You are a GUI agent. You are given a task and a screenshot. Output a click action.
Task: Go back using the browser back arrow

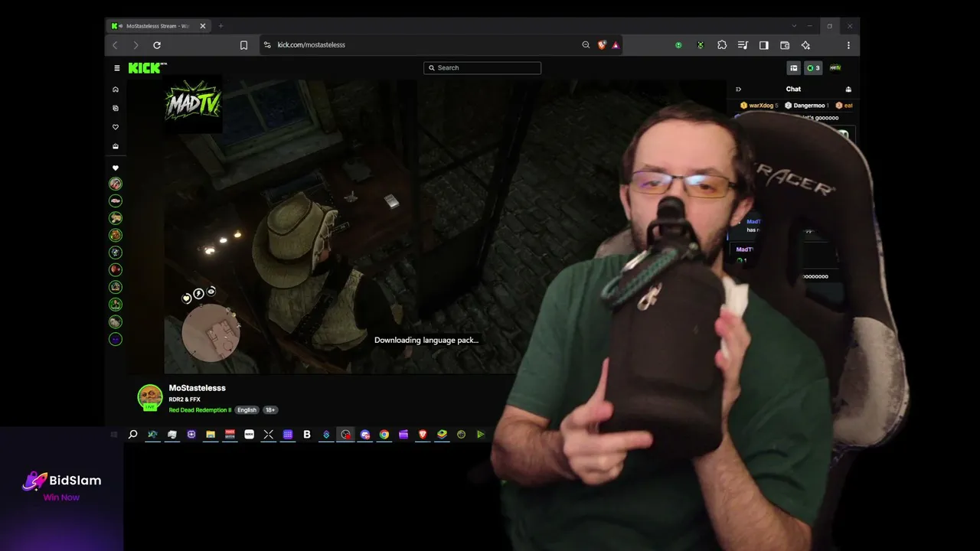116,45
